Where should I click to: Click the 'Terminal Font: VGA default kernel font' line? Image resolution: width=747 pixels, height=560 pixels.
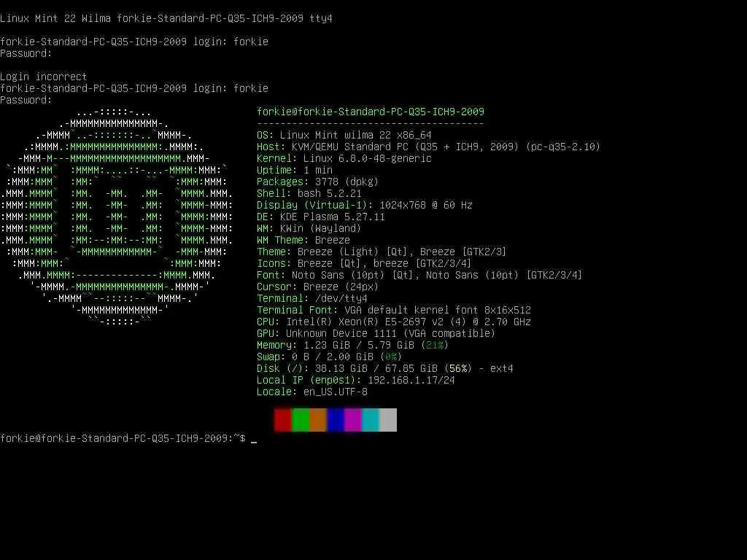pyautogui.click(x=393, y=310)
